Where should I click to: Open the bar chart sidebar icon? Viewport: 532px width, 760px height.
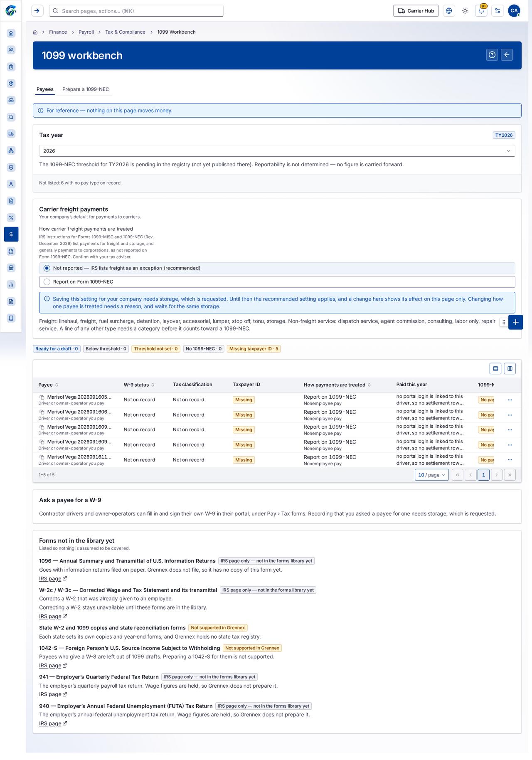pyautogui.click(x=11, y=284)
